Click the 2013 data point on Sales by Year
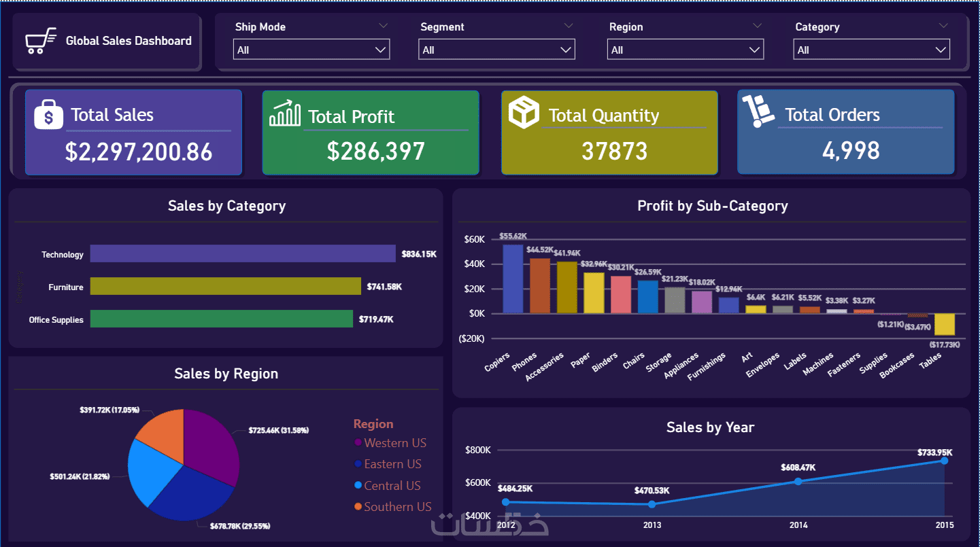980x547 pixels. coord(652,504)
